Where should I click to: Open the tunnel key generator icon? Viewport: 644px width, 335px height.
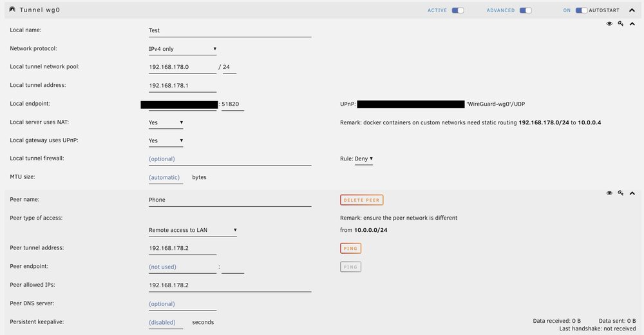[621, 24]
